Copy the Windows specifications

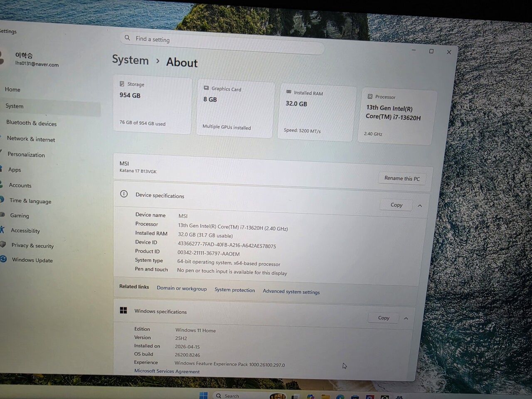383,318
